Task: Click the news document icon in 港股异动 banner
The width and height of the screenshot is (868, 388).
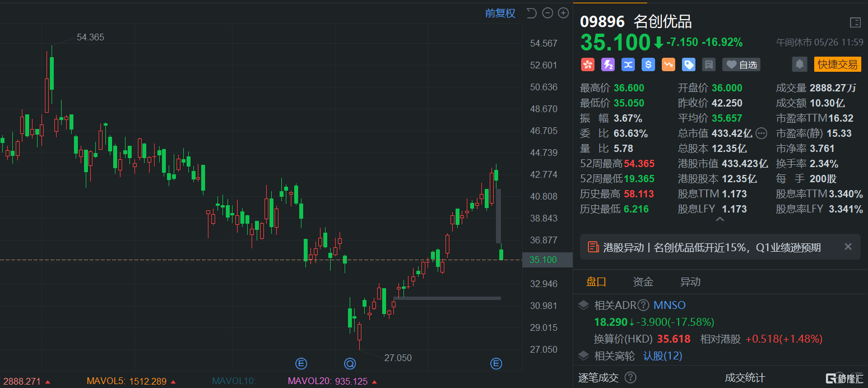Action: pos(592,247)
